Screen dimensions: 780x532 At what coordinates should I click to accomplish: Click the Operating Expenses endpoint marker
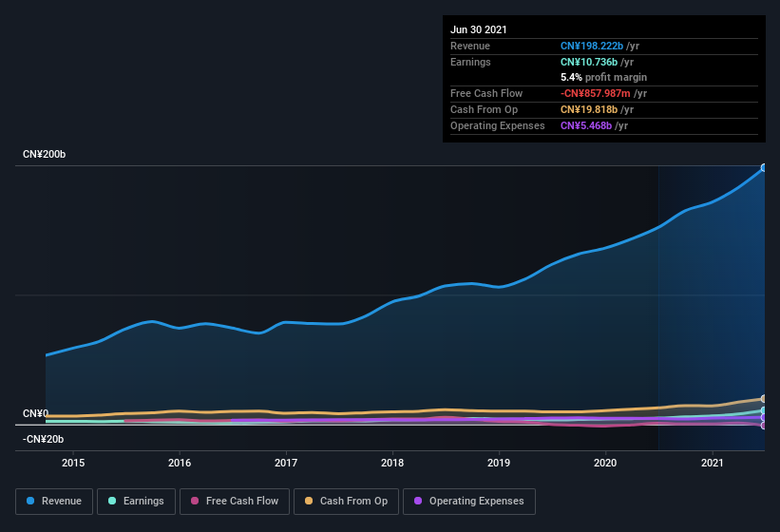click(764, 418)
